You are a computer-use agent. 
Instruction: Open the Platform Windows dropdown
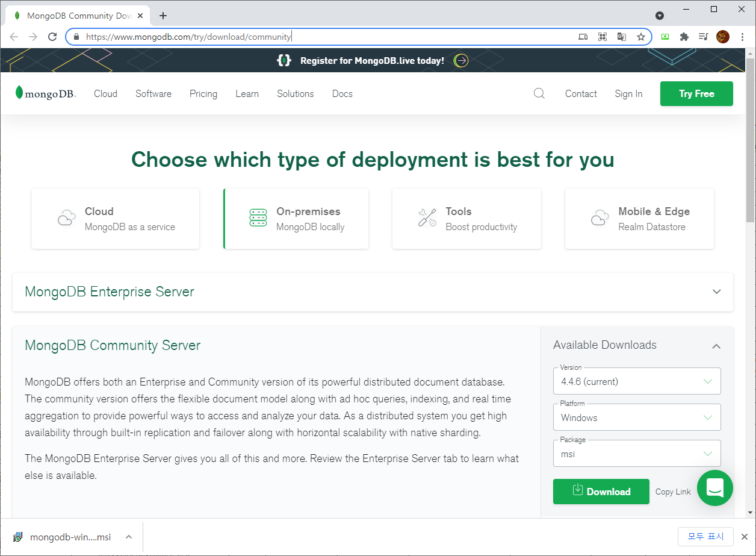click(637, 417)
